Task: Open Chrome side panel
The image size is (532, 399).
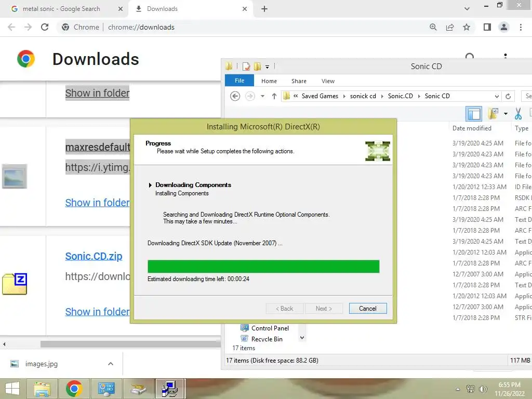Action: click(x=487, y=27)
